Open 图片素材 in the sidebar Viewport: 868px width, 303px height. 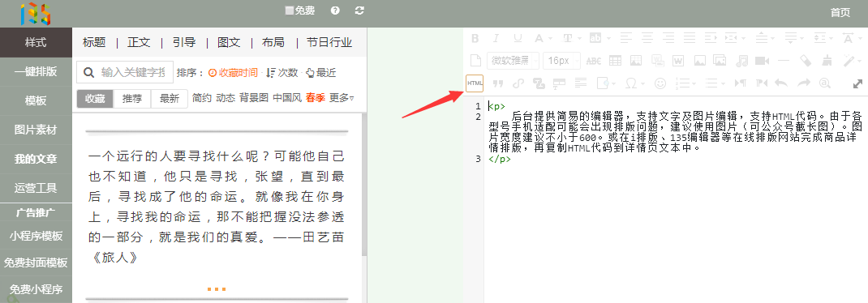pyautogui.click(x=36, y=130)
